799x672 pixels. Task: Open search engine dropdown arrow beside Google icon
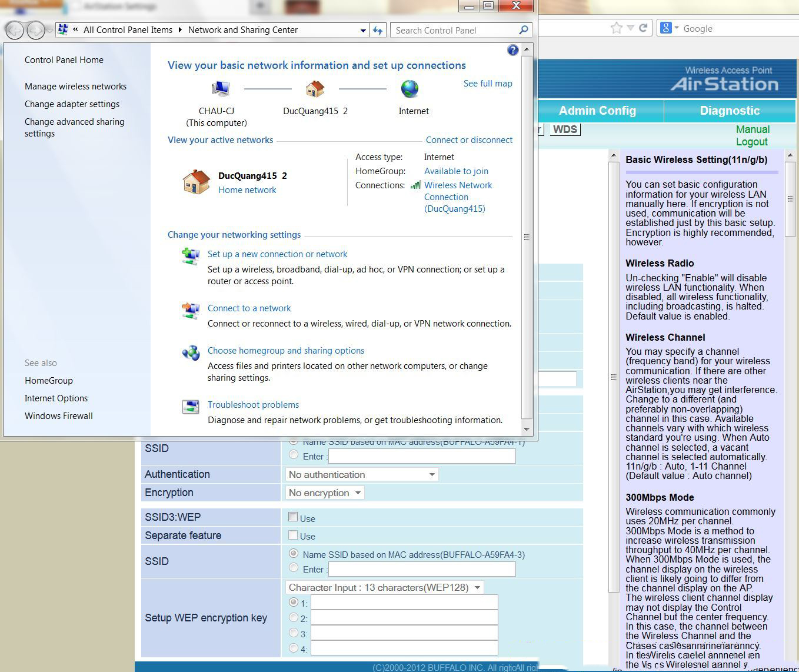click(x=677, y=28)
